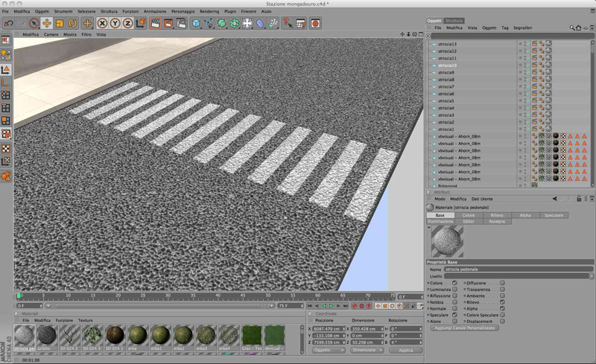This screenshot has height=364, width=596.
Task: Open the Rendering menu
Action: [209, 11]
